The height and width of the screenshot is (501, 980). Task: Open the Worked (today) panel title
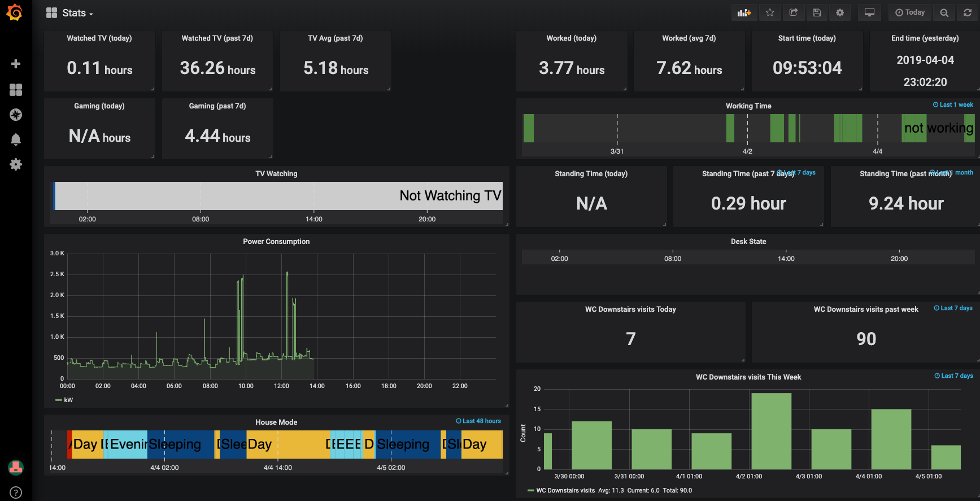click(x=572, y=38)
